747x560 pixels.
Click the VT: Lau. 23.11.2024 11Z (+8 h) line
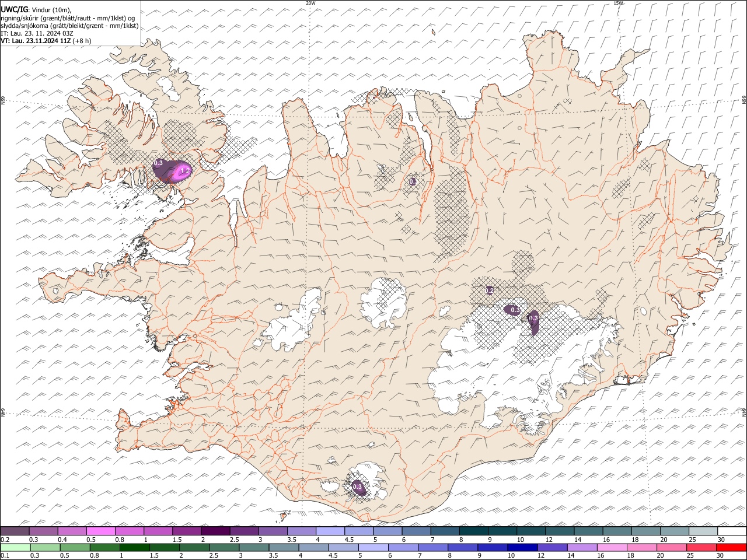coord(46,41)
